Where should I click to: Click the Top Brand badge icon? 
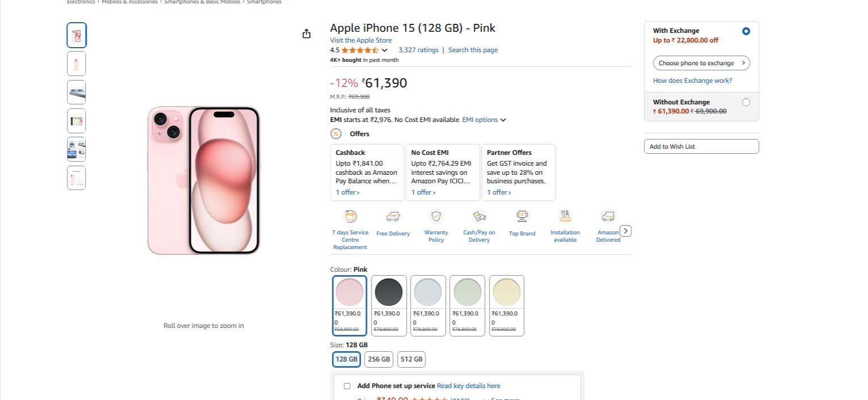pyautogui.click(x=522, y=217)
